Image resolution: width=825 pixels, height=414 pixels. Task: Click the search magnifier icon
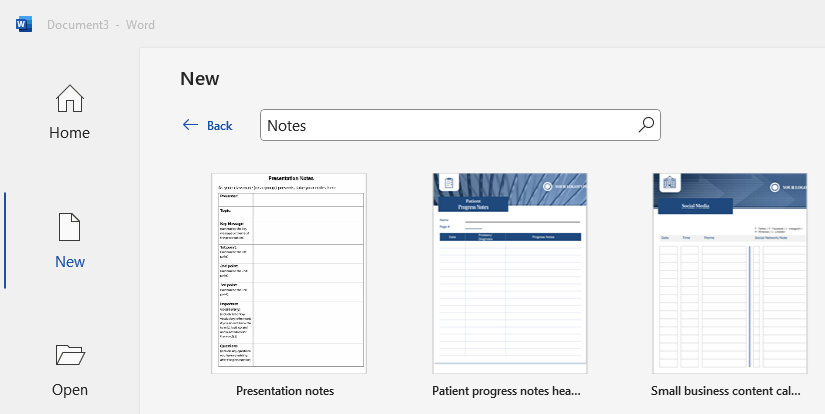pyautogui.click(x=646, y=125)
